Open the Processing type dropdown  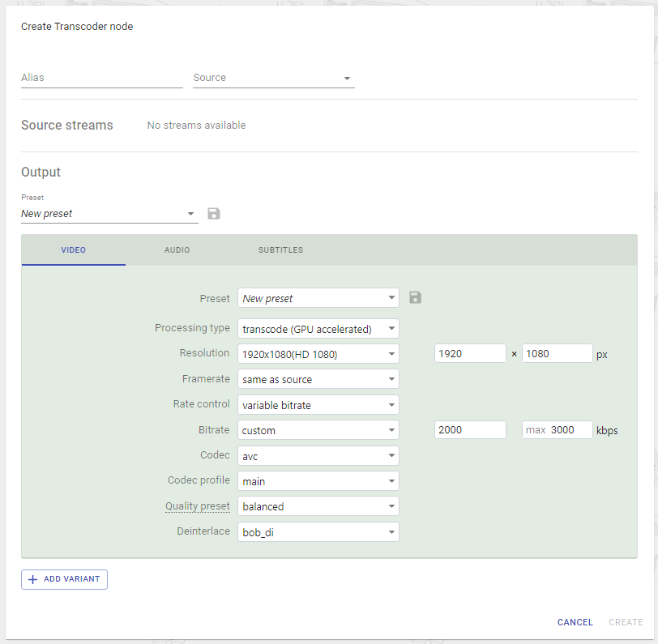pyautogui.click(x=318, y=328)
